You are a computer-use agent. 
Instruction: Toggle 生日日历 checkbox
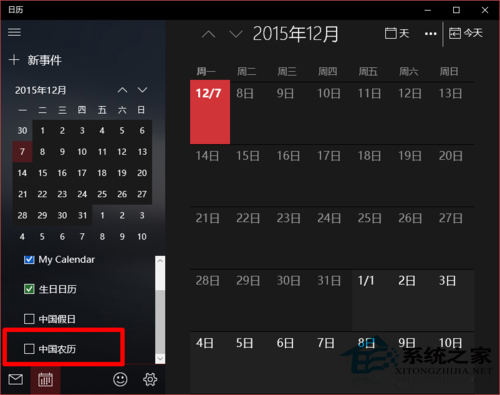coord(29,289)
